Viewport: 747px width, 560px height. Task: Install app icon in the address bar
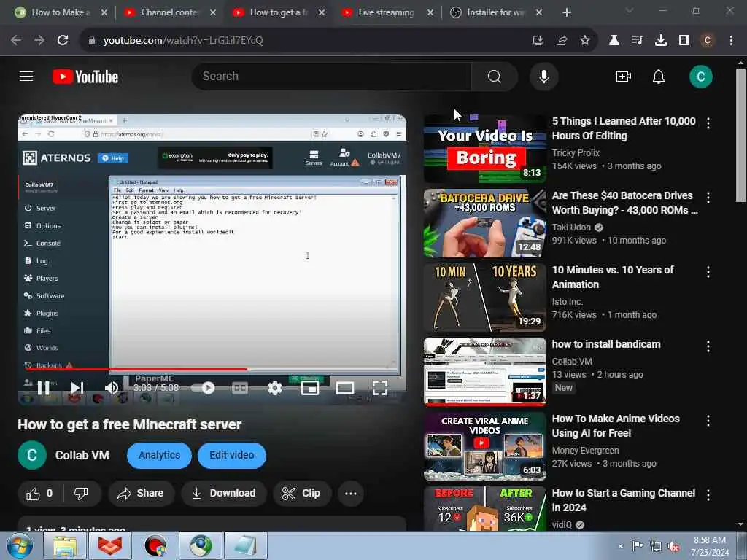[538, 41]
